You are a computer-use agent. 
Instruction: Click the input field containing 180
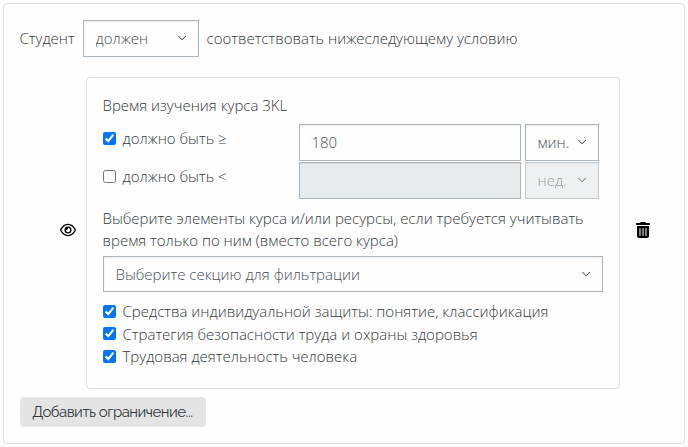[409, 142]
